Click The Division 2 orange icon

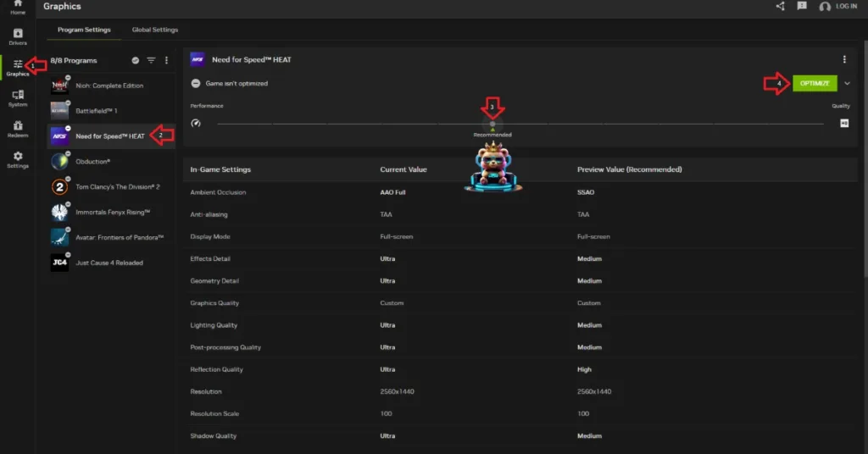[59, 187]
